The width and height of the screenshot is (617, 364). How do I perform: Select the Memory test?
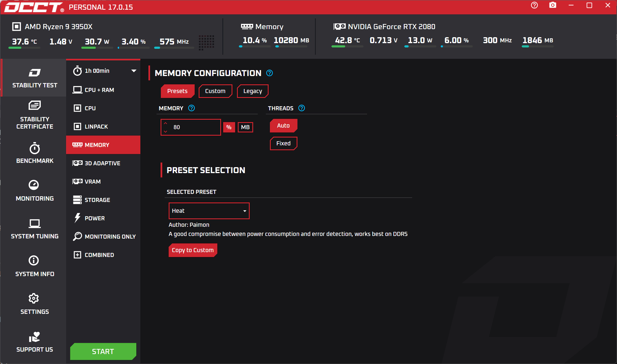[x=103, y=145]
